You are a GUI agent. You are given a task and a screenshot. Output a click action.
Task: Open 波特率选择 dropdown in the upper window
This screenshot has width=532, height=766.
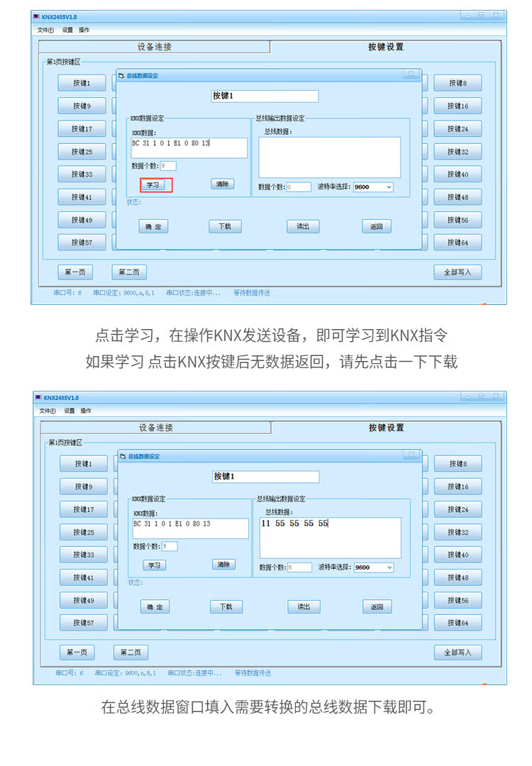pyautogui.click(x=373, y=187)
